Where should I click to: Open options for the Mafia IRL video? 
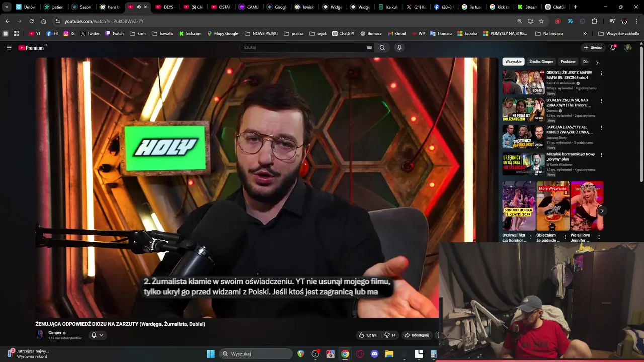(601, 73)
